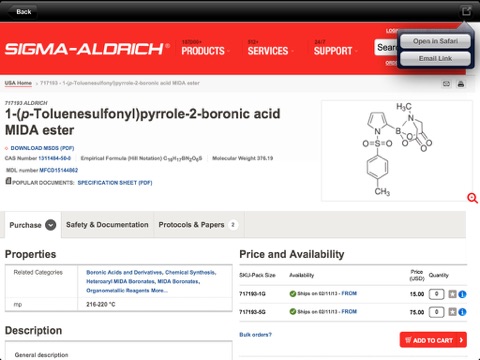Image resolution: width=480 pixels, height=360 pixels.
Task: Click FROM link for 717193-5G
Action: coord(349,311)
